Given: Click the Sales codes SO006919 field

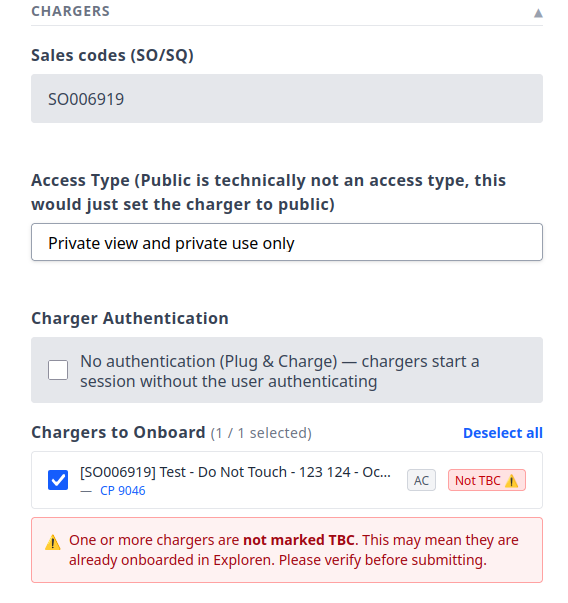Looking at the screenshot, I should [287, 99].
